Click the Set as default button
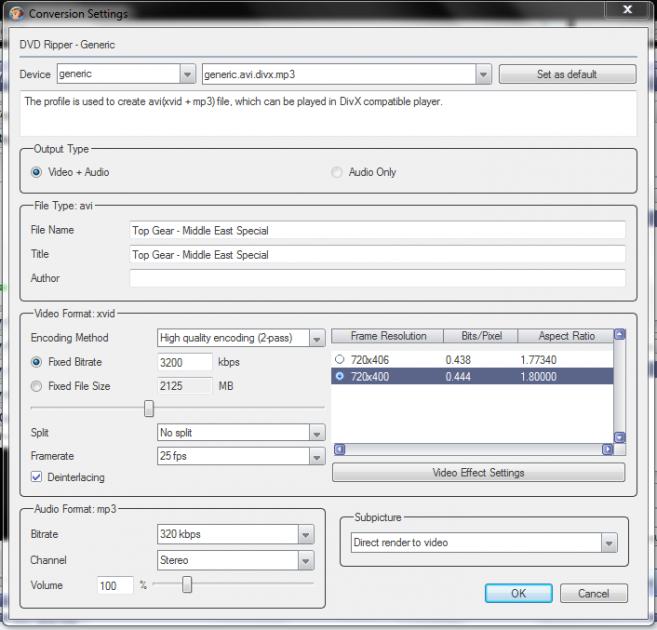Viewport: 657px width, 630px height. pyautogui.click(x=567, y=74)
